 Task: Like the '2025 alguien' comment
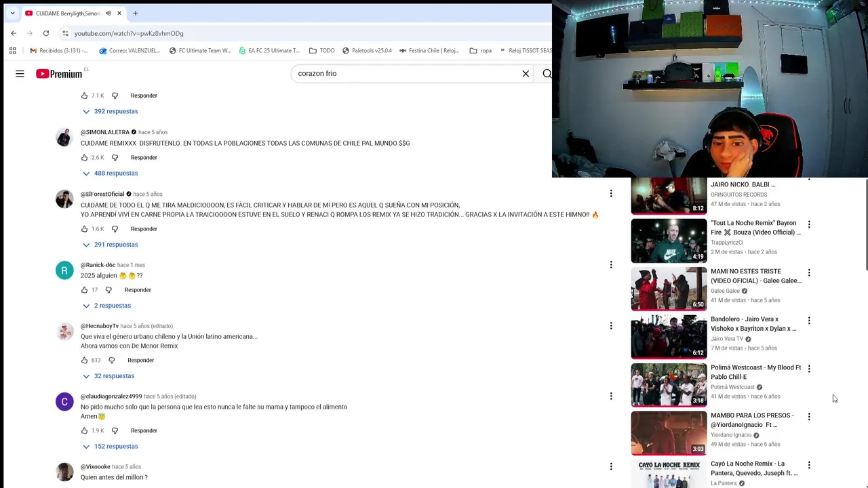pyautogui.click(x=84, y=289)
